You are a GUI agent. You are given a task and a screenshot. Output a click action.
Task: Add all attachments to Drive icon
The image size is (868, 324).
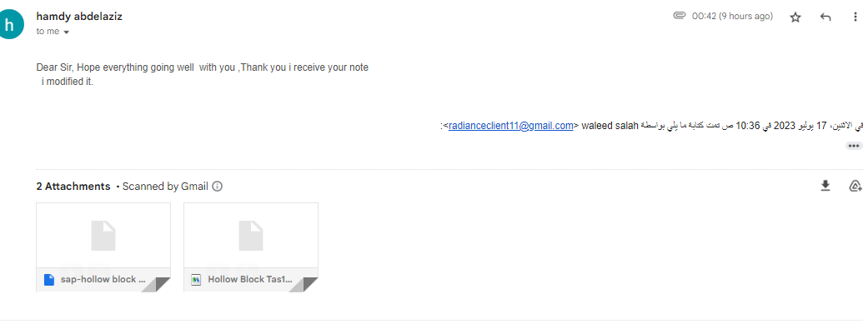(x=855, y=186)
